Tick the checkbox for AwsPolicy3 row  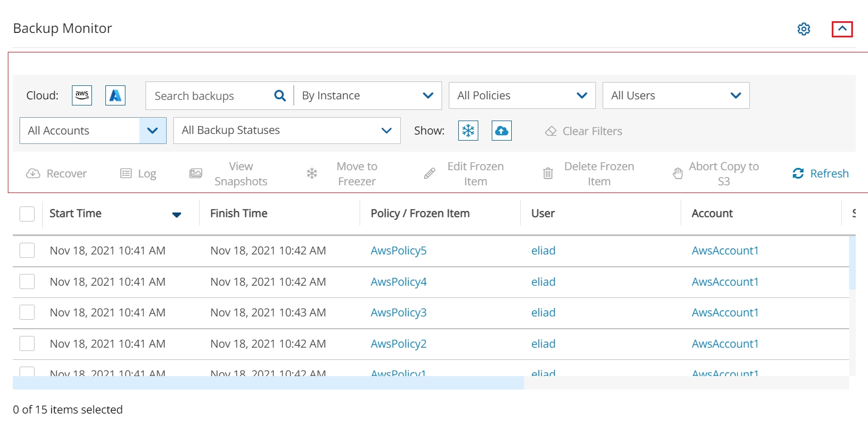pos(27,312)
